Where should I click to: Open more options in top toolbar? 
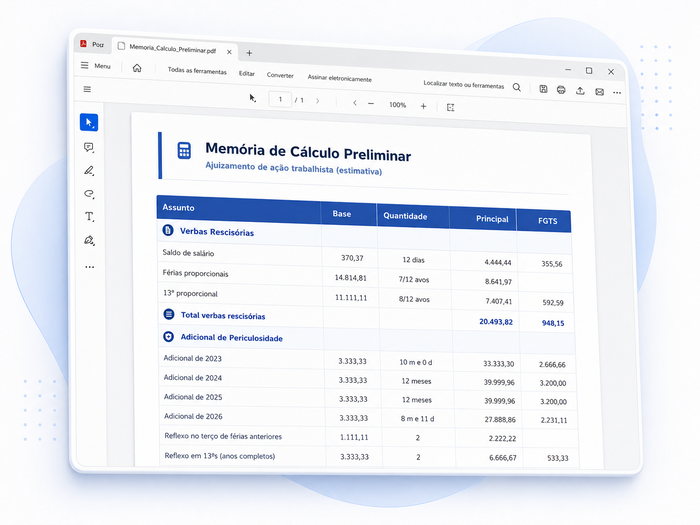click(x=617, y=93)
